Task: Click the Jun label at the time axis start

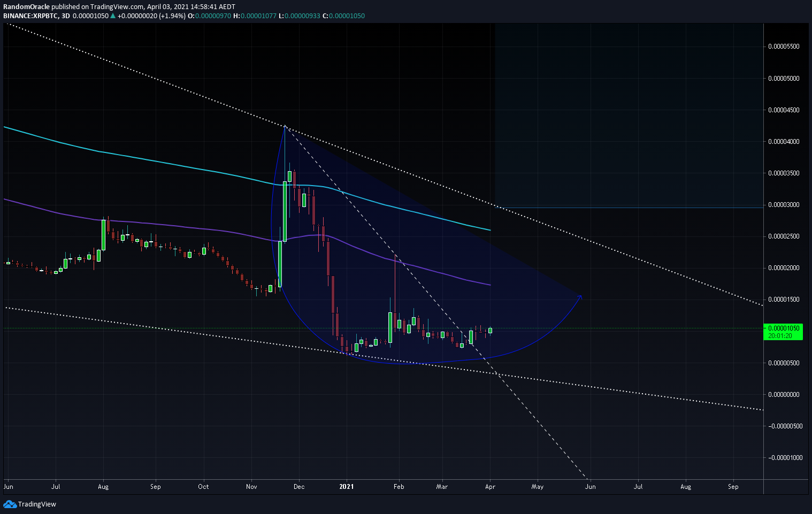Action: coord(7,487)
